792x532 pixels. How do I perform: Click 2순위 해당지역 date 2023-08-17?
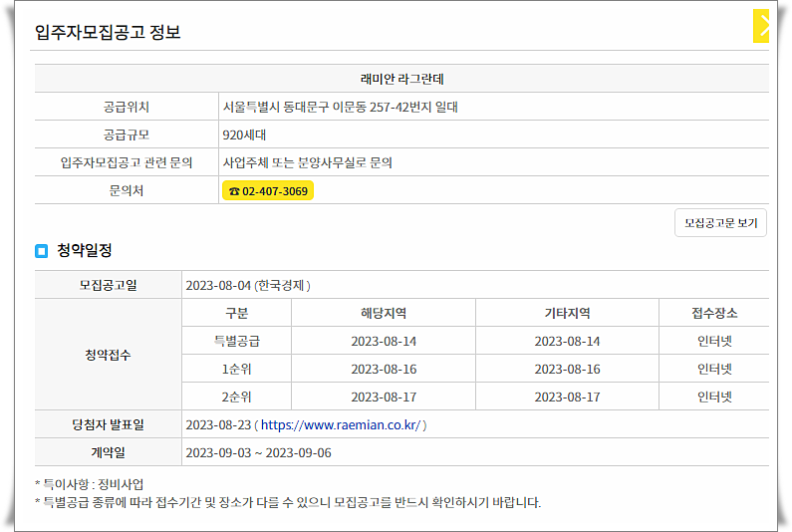click(384, 398)
